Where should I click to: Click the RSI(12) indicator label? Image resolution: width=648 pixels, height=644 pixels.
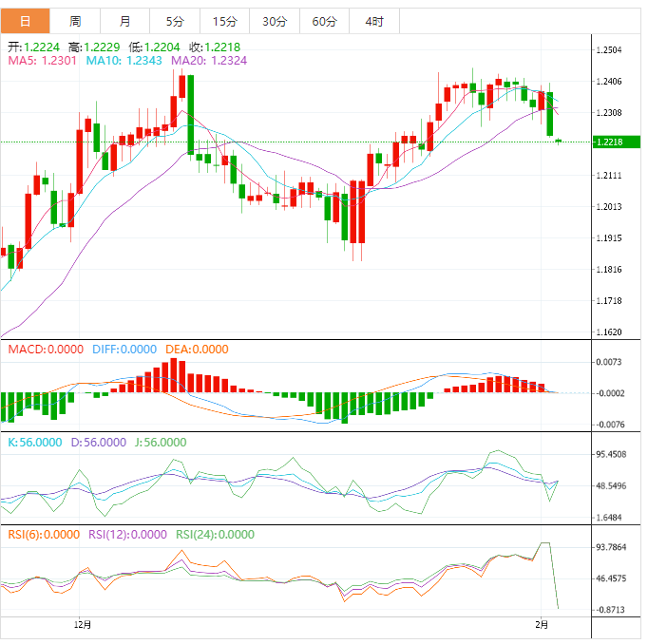click(128, 534)
